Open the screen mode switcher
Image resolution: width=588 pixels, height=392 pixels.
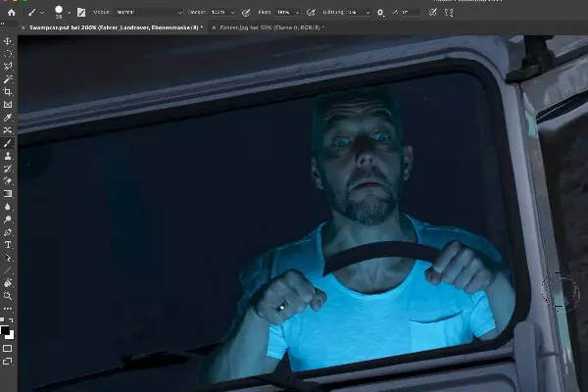pyautogui.click(x=7, y=362)
